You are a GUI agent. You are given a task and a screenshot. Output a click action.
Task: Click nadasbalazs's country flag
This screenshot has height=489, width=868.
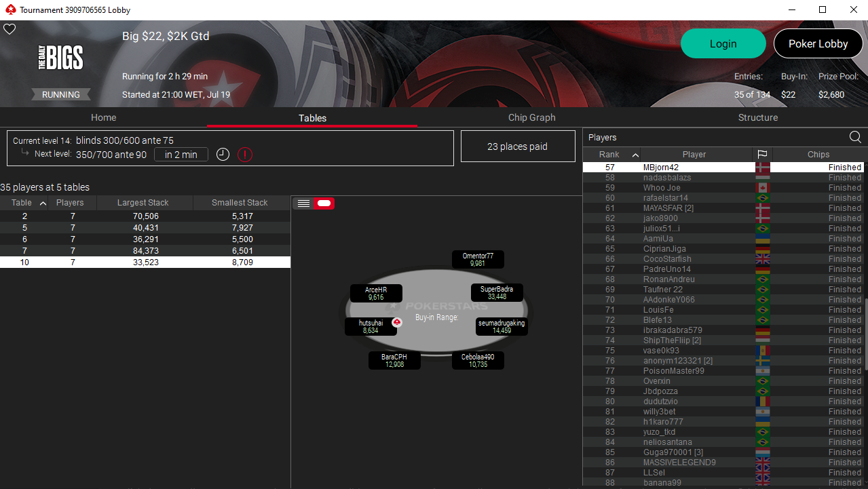click(x=763, y=178)
